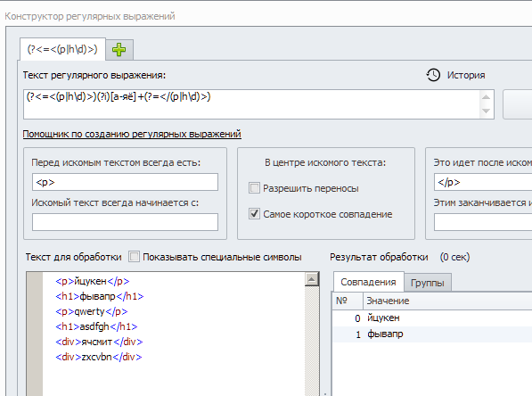Image resolution: width=532 pixels, height=396 pixels.
Task: Click the line <p>йцукен</p> in text
Action: [x=93, y=281]
